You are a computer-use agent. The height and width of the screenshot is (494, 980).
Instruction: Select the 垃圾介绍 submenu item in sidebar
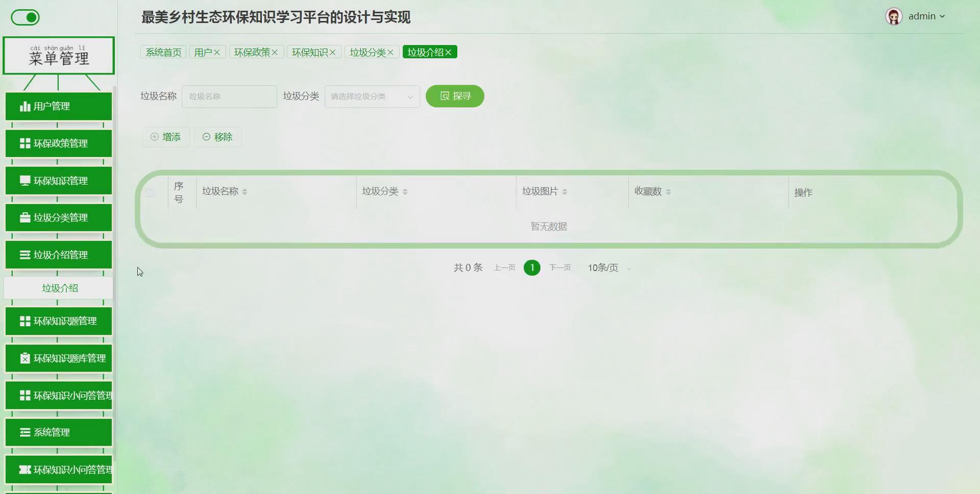pos(59,288)
